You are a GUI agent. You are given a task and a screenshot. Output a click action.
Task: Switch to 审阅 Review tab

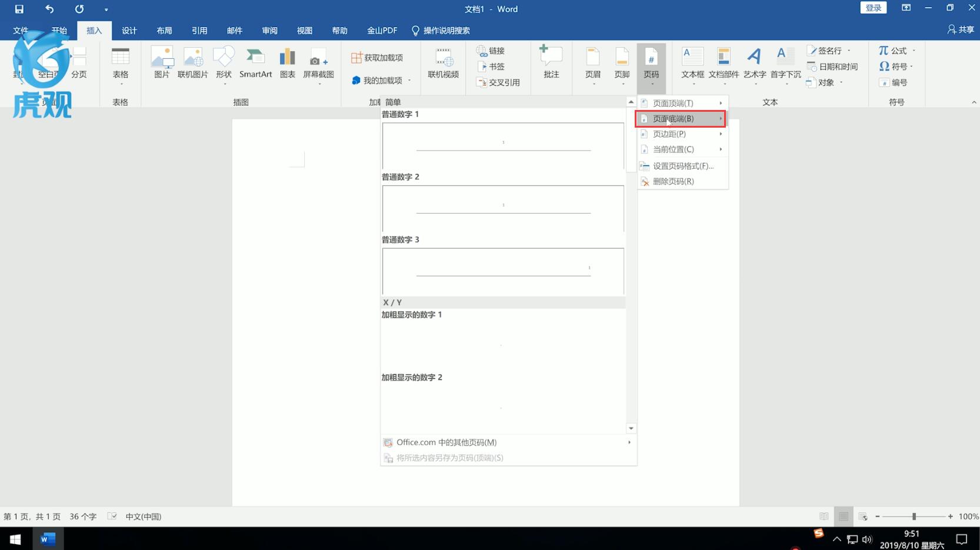point(269,31)
